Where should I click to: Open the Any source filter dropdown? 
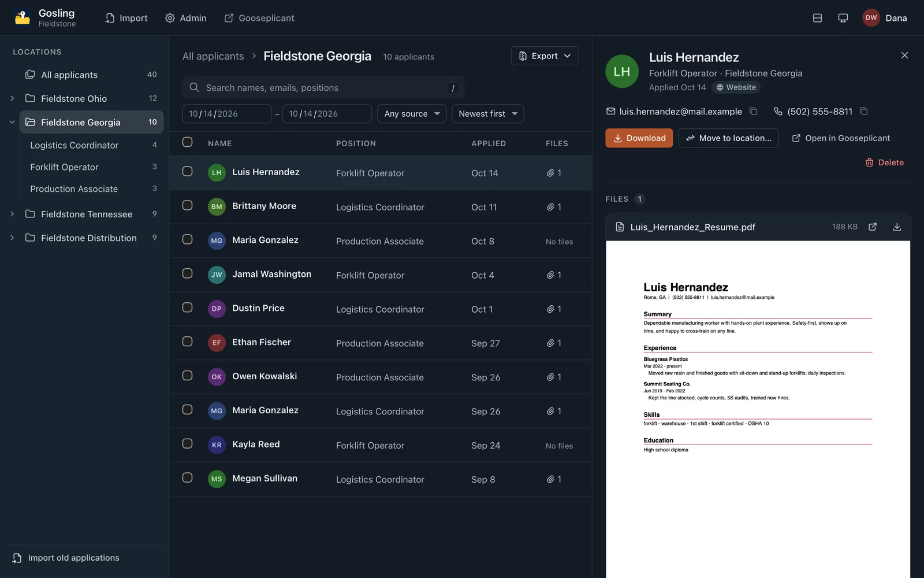tap(412, 114)
